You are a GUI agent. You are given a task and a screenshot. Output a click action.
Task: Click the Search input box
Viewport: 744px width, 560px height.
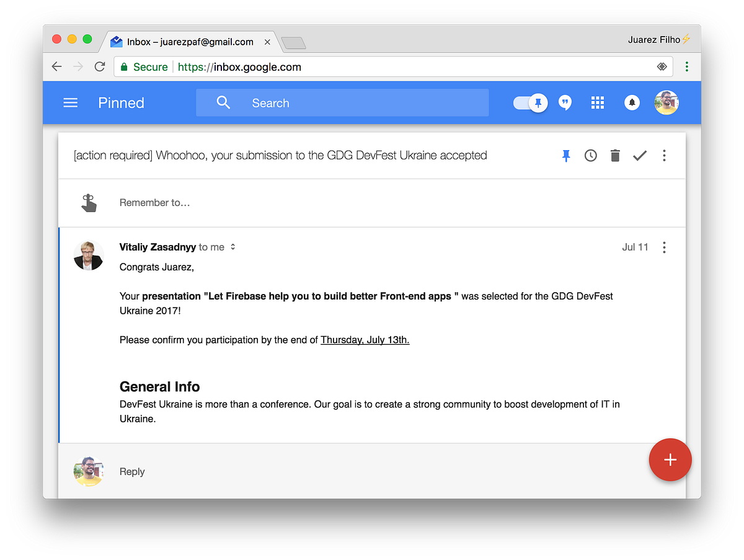[342, 103]
